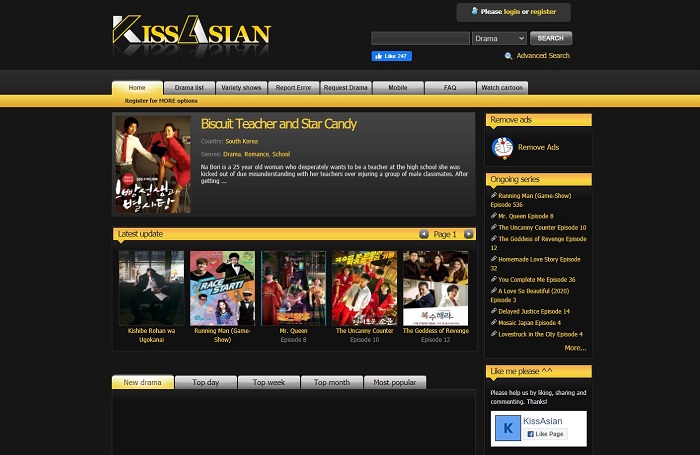
Task: Click the SEARCH button
Action: click(550, 38)
